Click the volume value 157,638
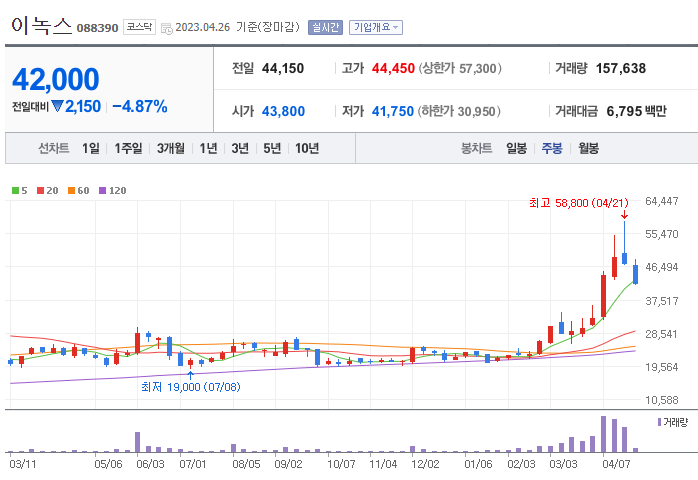698x480 pixels. (x=621, y=69)
